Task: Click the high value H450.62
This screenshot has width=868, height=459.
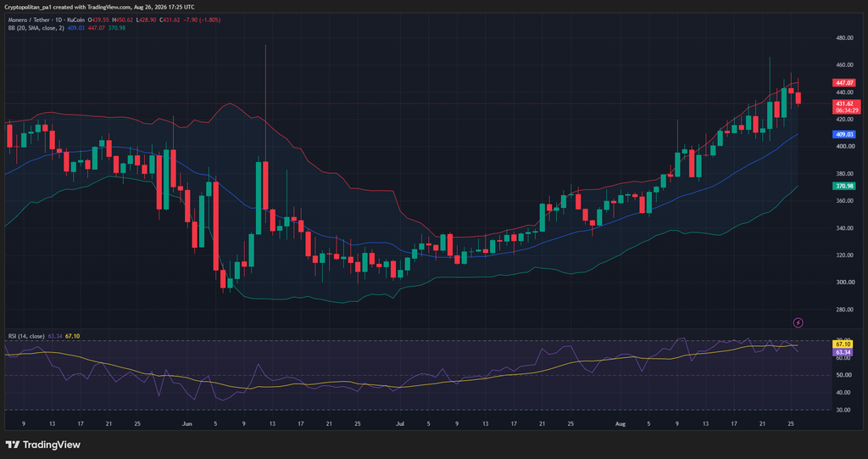Action: 122,20
